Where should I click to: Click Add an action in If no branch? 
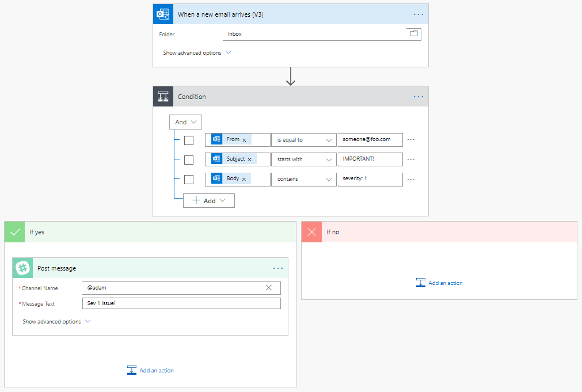pos(440,283)
